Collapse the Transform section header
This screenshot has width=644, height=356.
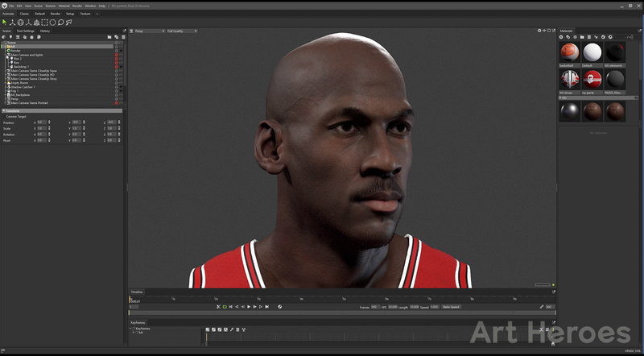(x=62, y=110)
